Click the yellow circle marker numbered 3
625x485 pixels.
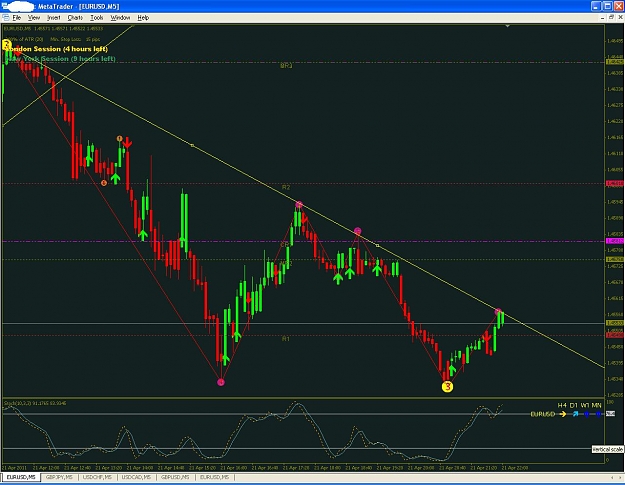click(x=448, y=387)
